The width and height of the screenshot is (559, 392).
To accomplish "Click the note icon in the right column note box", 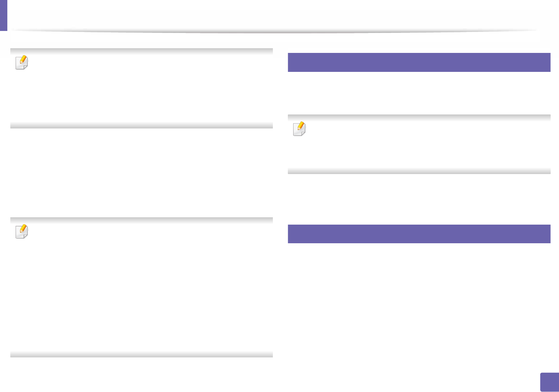I will (299, 129).
